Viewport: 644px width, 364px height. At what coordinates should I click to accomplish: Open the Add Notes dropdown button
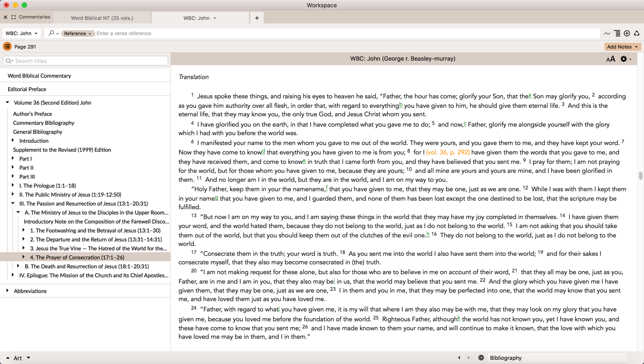point(622,47)
